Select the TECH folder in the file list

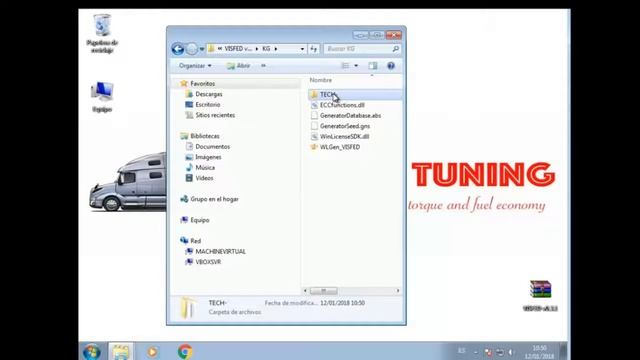(355, 95)
